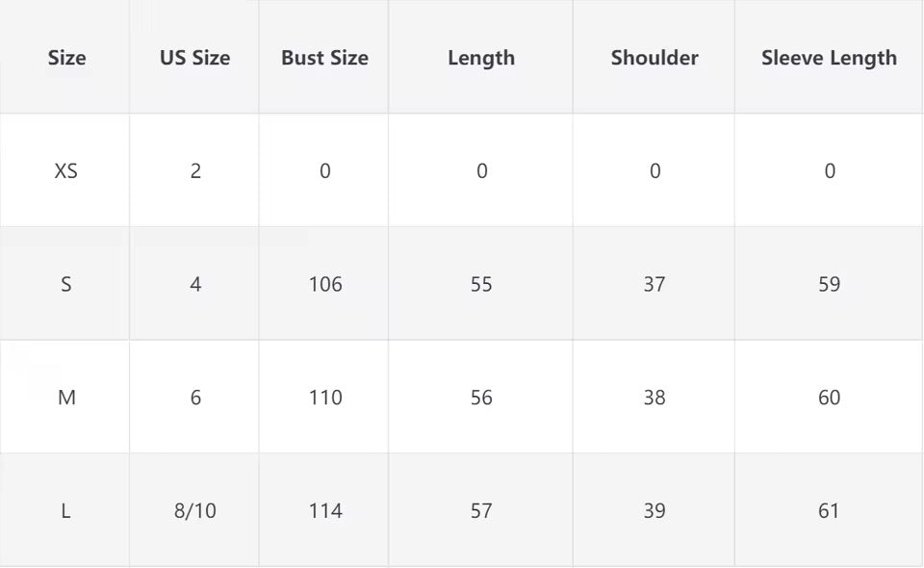Select the XS size row label

pyautogui.click(x=66, y=171)
